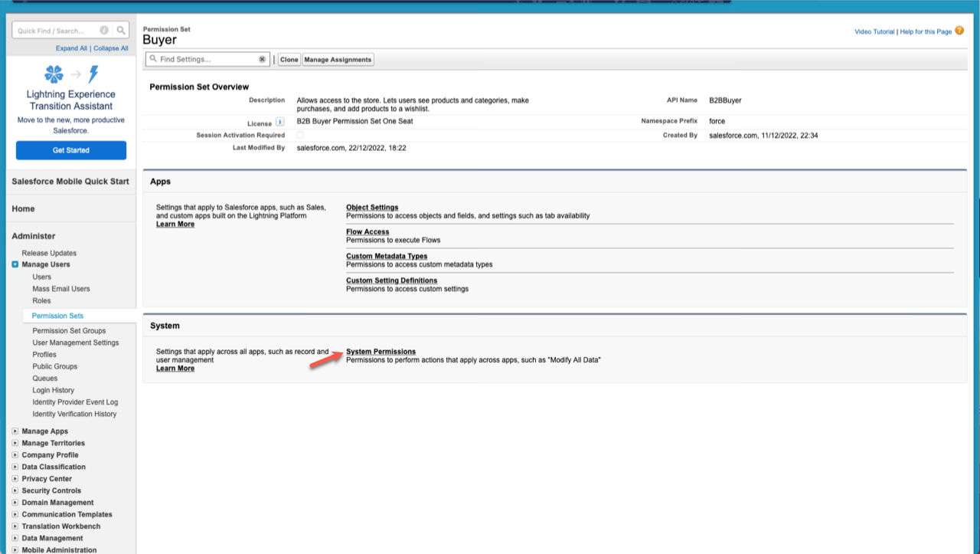This screenshot has height=554, width=980.
Task: Open the Custom Metadata Types link
Action: (x=387, y=256)
